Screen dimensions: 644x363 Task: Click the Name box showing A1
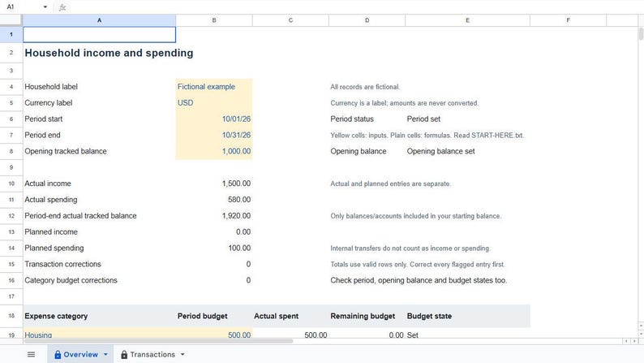tap(23, 7)
